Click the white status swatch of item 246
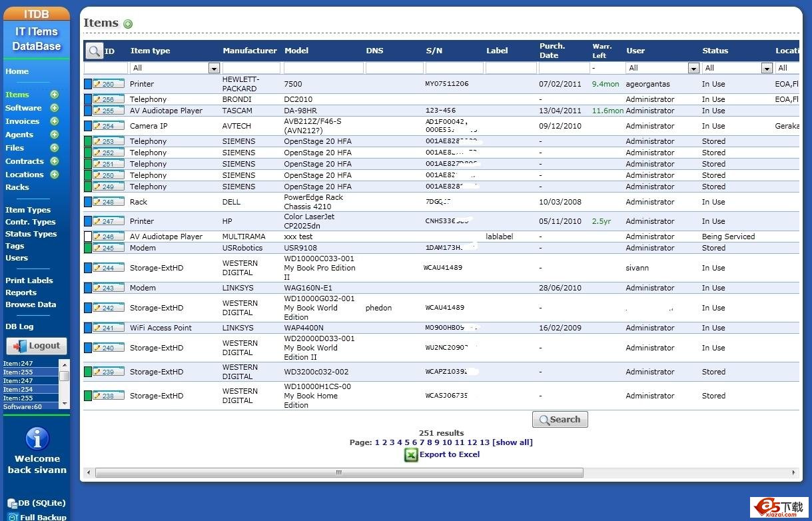Screen dimensions: 812x521 [87, 237]
